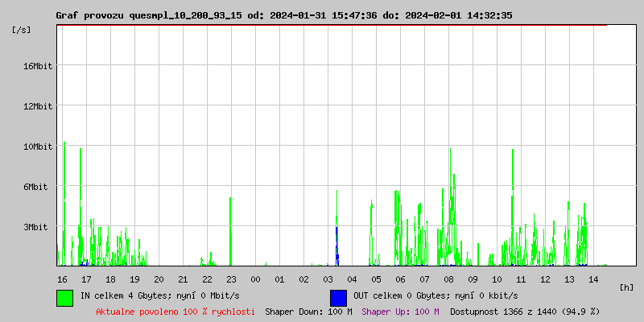The width and height of the screenshot is (644, 322).
Task: Click the 'Shaper Down: 100 M' label
Action: [x=308, y=311]
